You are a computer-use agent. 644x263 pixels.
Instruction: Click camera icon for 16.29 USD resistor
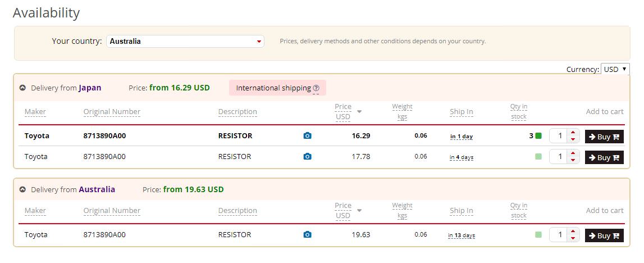[x=307, y=136]
